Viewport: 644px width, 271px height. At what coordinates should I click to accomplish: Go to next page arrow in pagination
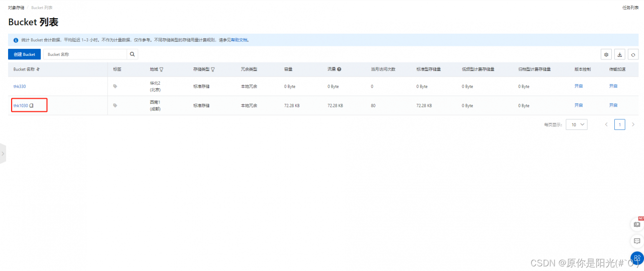tap(633, 124)
